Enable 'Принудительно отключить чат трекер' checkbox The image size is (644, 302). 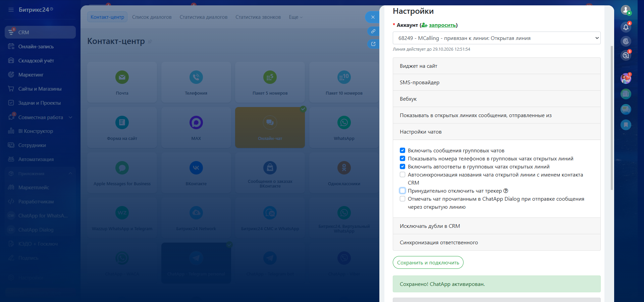(402, 191)
